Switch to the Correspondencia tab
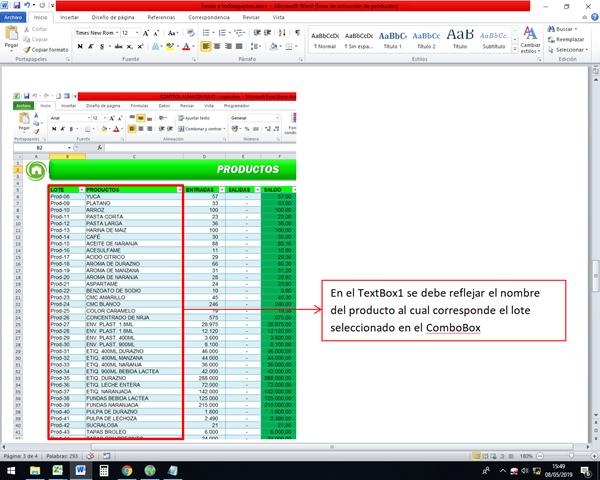Viewport: 600px width, 480px height. point(209,17)
